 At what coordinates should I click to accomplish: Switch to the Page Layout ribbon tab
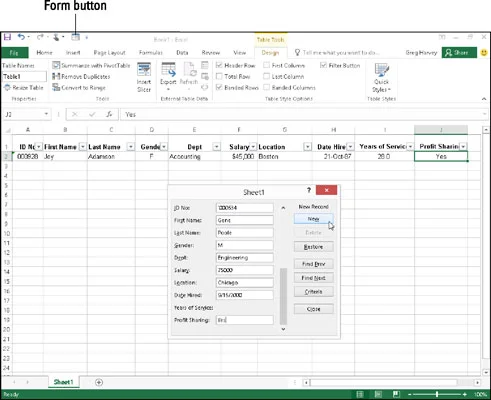tap(109, 53)
